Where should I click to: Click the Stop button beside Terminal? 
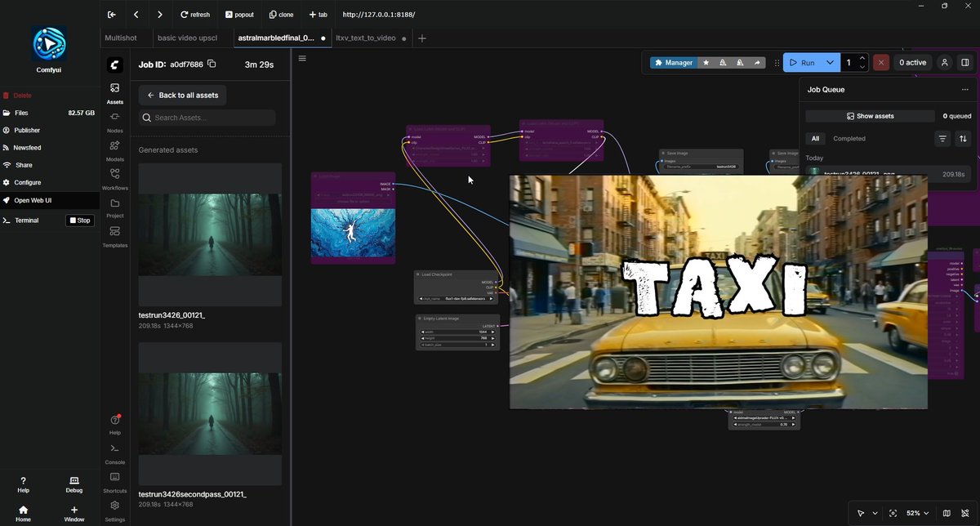79,221
